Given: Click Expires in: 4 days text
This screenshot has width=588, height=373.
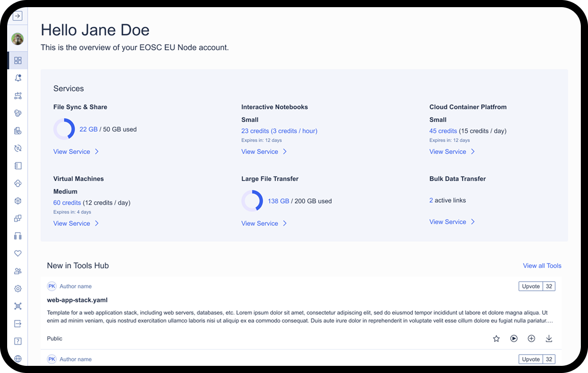Looking at the screenshot, I should (72, 212).
